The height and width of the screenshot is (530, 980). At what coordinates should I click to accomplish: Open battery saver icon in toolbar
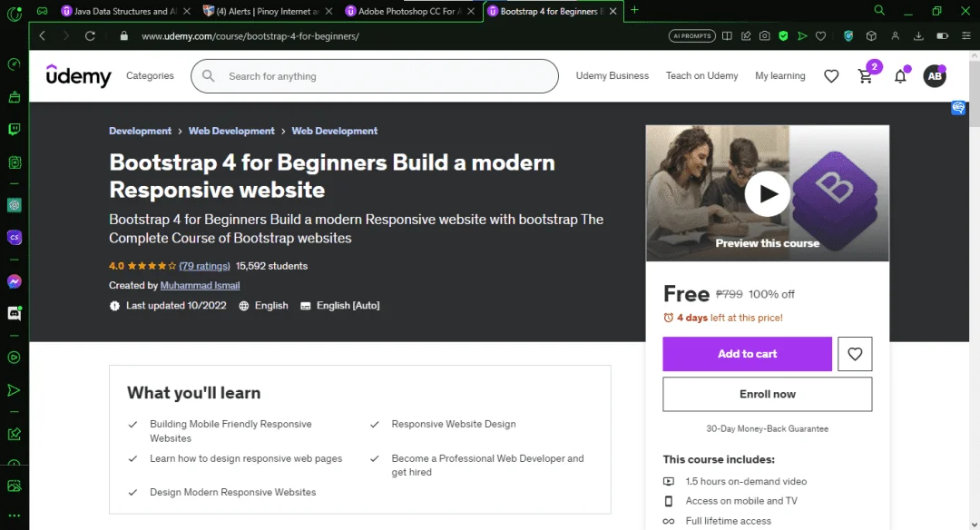(x=942, y=35)
